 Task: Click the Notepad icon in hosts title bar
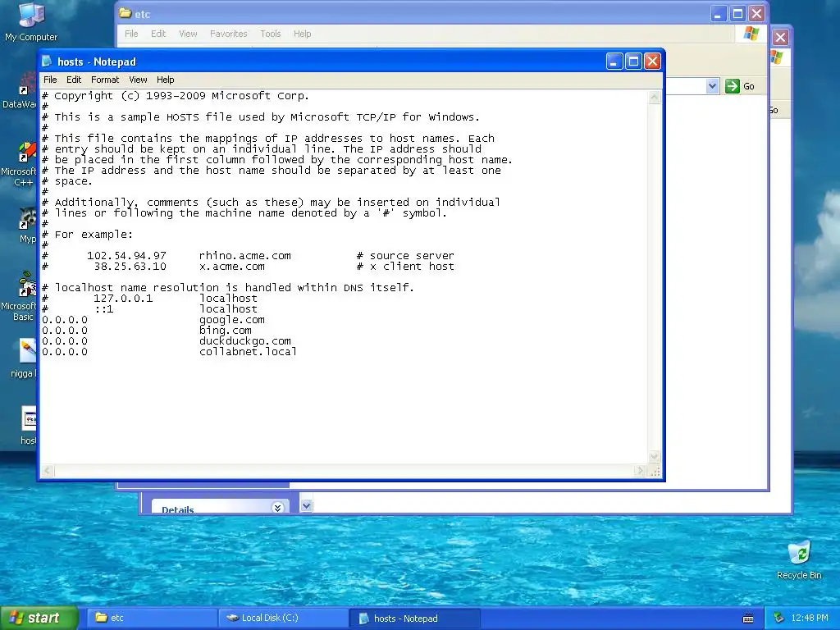[47, 61]
